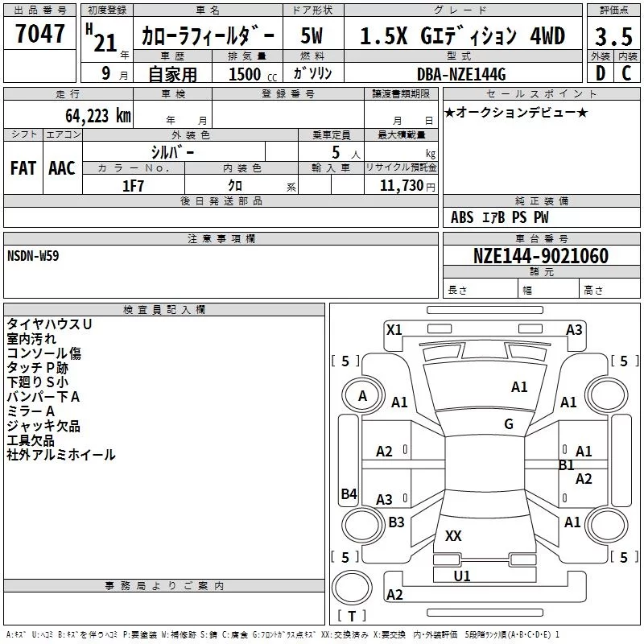The image size is (644, 644).
Task: Select the equipment list ABS エアB PS PW
Action: point(499,217)
